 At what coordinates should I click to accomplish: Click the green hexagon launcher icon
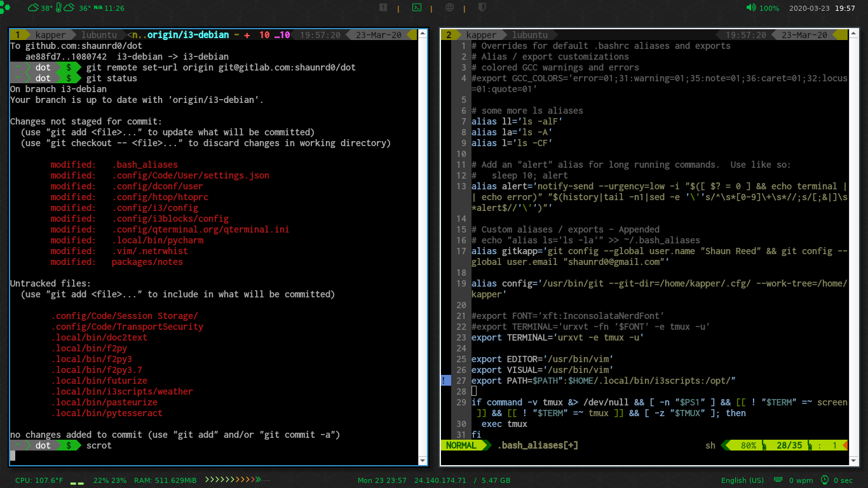5,8
